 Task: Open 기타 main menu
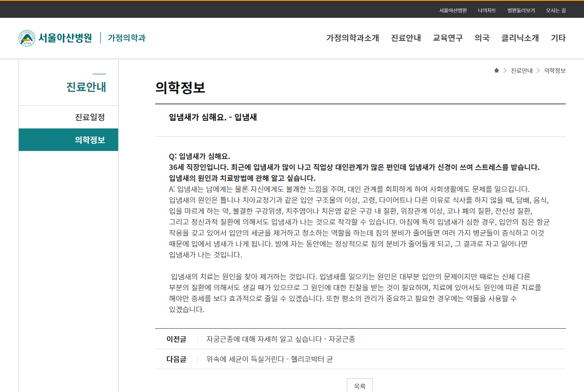coord(558,38)
